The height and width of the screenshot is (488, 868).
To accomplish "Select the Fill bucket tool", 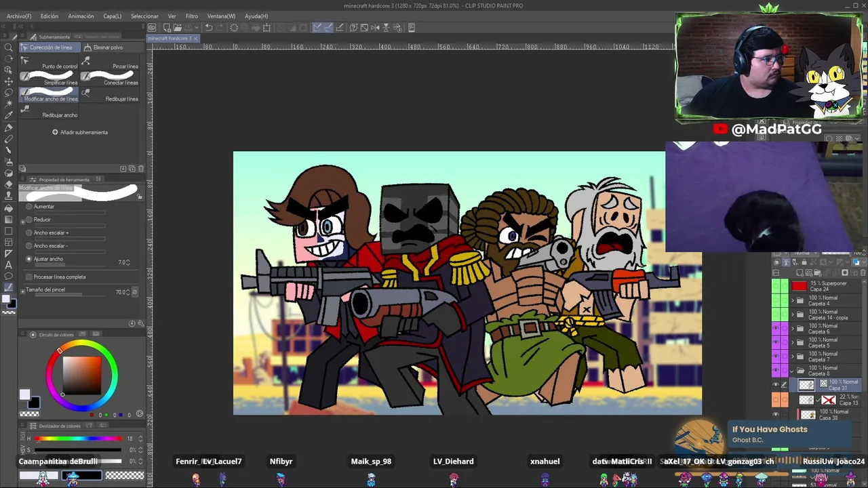I will 9,208.
